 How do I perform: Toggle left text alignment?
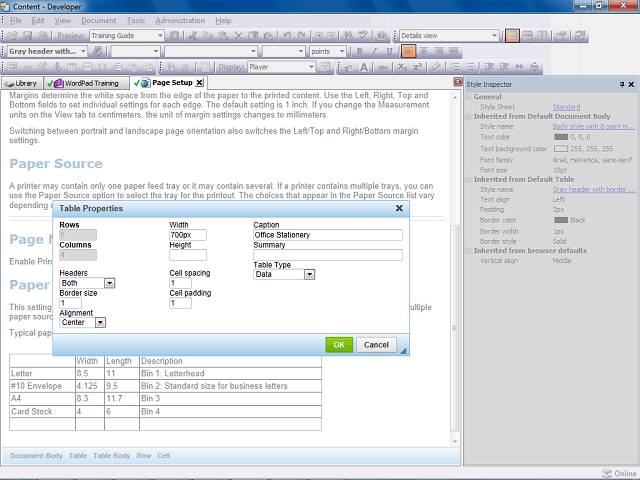[408, 51]
